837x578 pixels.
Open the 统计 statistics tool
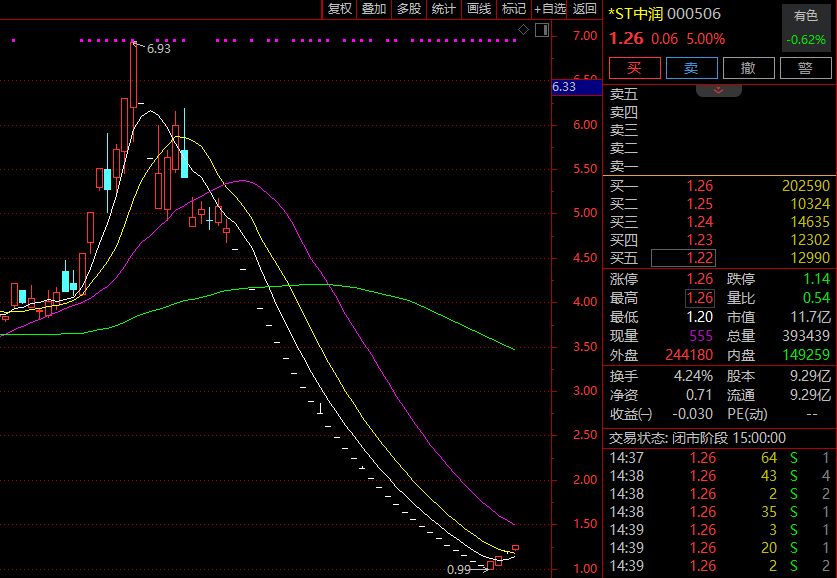click(x=443, y=9)
